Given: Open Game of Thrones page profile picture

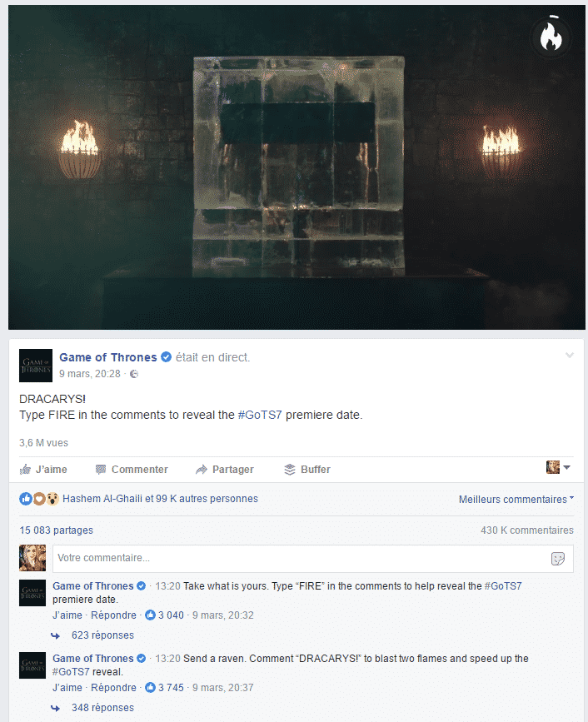Looking at the screenshot, I should click(x=36, y=366).
